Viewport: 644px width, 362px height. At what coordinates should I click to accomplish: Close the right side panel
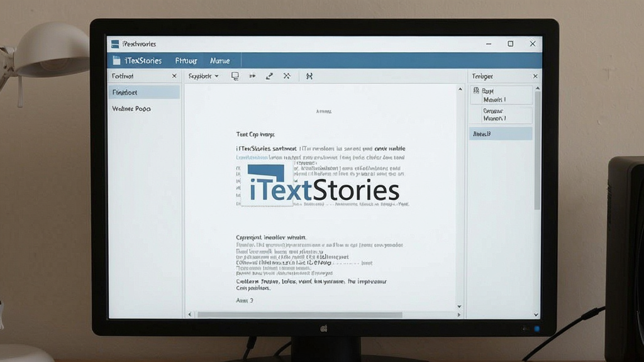pos(535,76)
